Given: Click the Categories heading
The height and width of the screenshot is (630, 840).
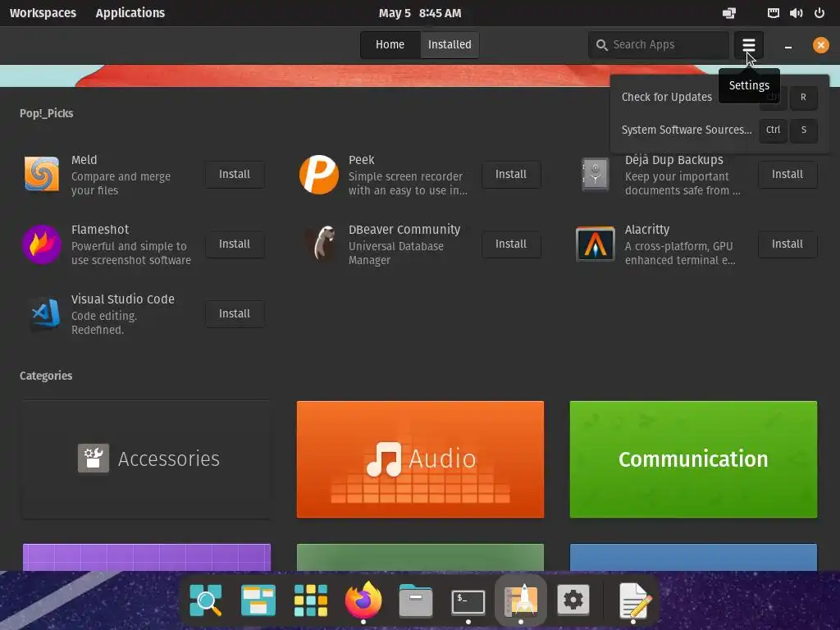Looking at the screenshot, I should tap(46, 376).
